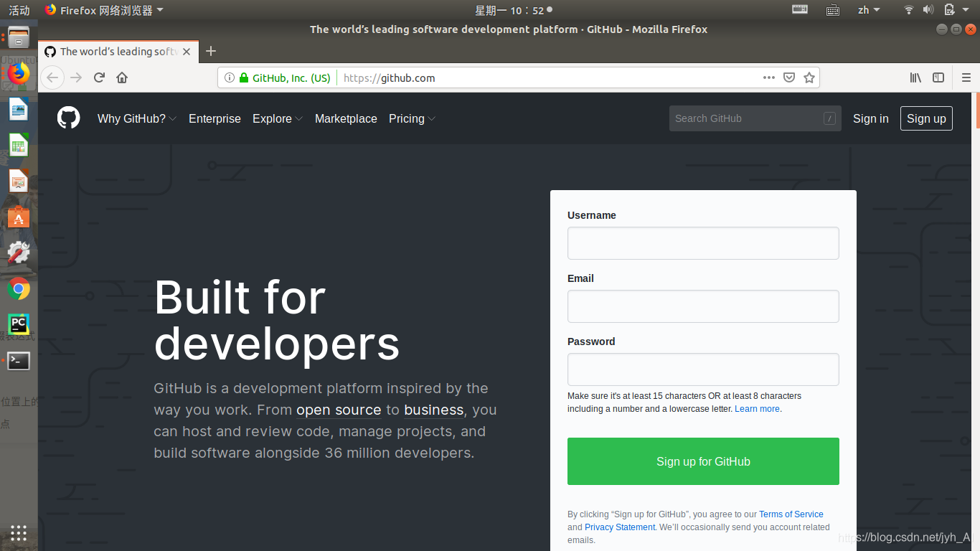Click the Search GitHub box
This screenshot has height=551, width=980.
click(x=755, y=118)
